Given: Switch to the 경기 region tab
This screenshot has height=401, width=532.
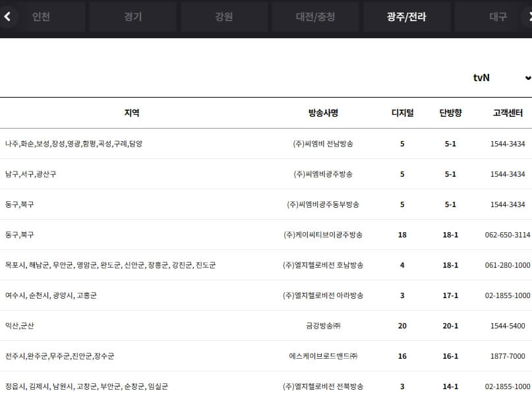Looking at the screenshot, I should (133, 16).
